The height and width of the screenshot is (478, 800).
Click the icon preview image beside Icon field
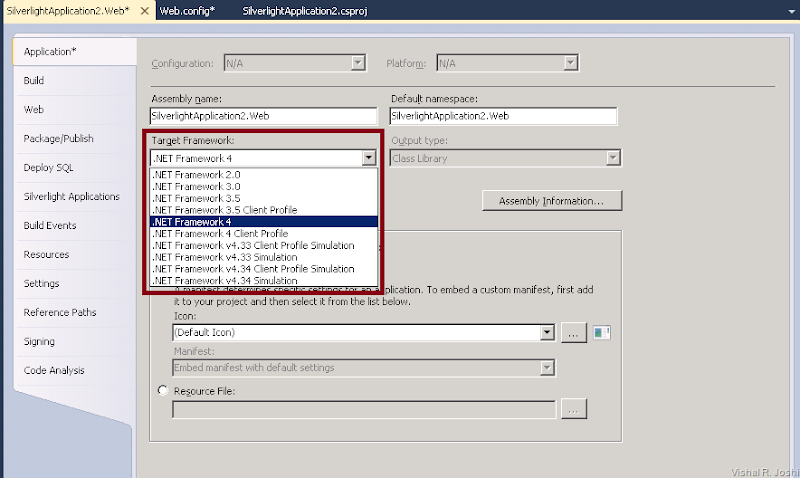coord(602,333)
